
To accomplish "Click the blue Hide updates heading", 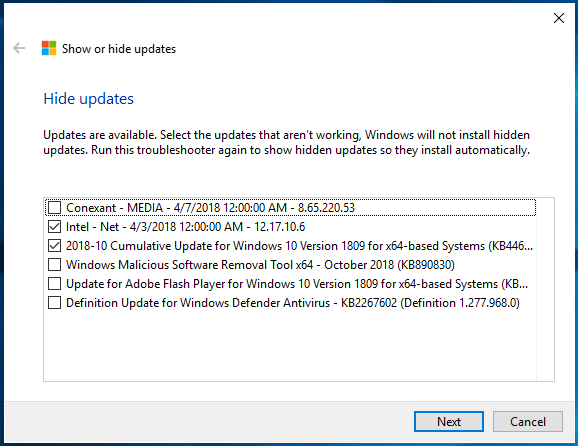I will [88, 99].
